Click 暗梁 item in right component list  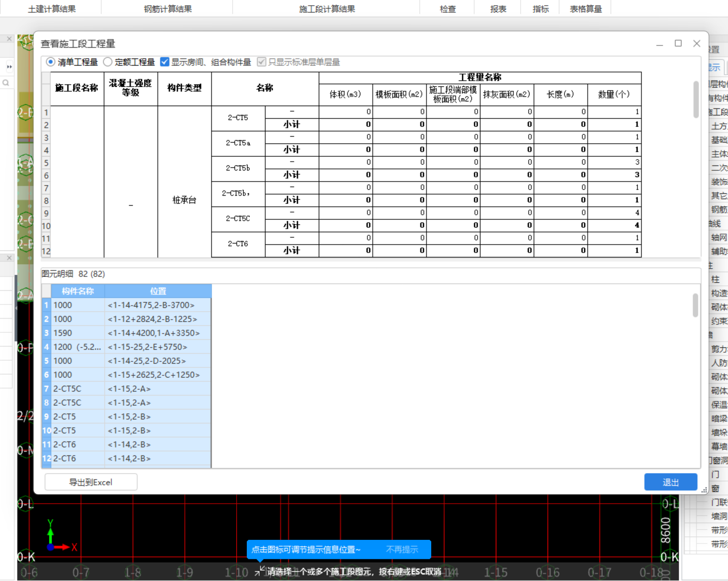click(719, 419)
